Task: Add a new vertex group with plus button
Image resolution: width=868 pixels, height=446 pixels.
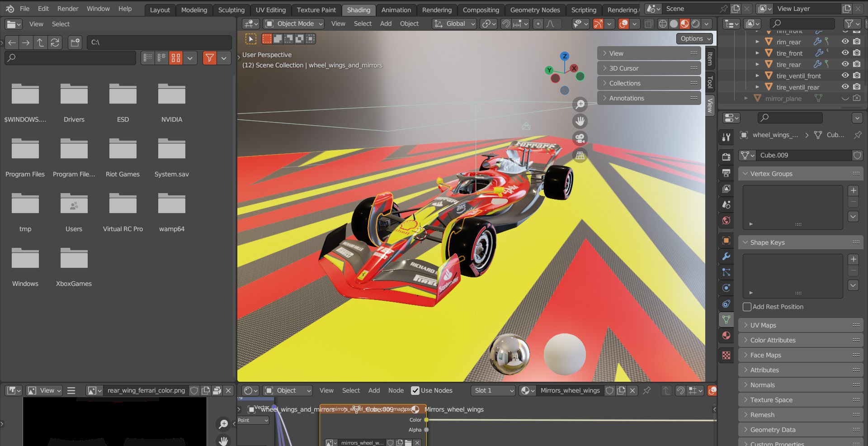Action: pyautogui.click(x=853, y=190)
